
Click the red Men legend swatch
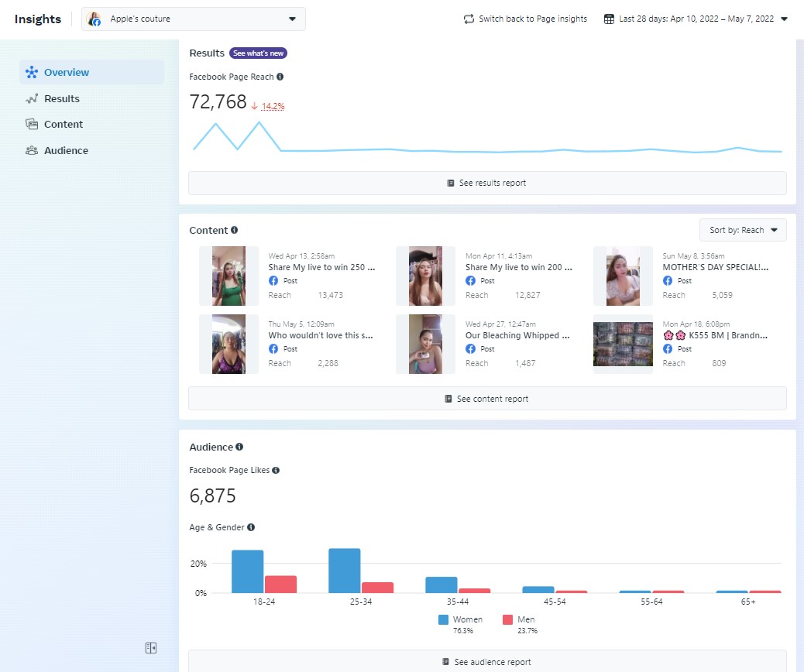click(507, 619)
